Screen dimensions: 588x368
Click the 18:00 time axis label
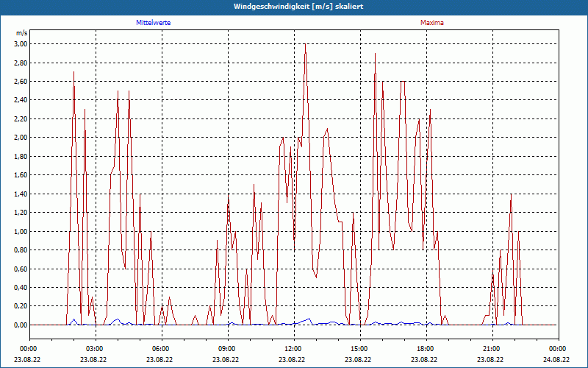pyautogui.click(x=424, y=349)
